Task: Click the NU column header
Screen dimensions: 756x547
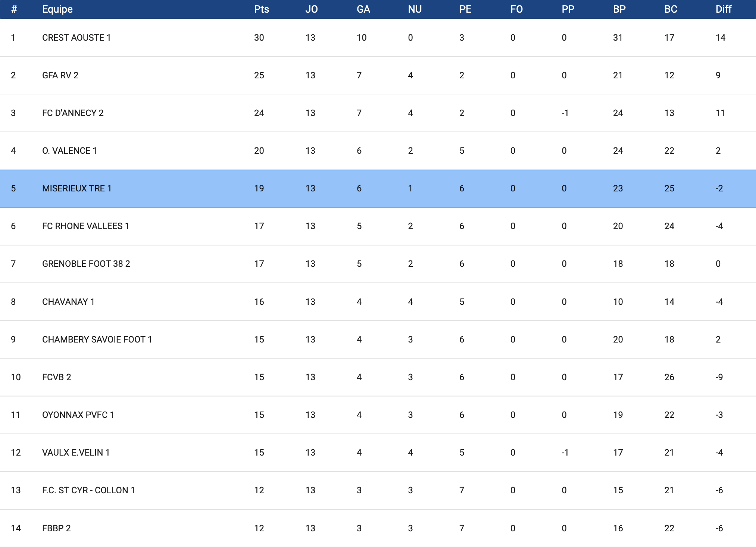Action: pos(415,9)
